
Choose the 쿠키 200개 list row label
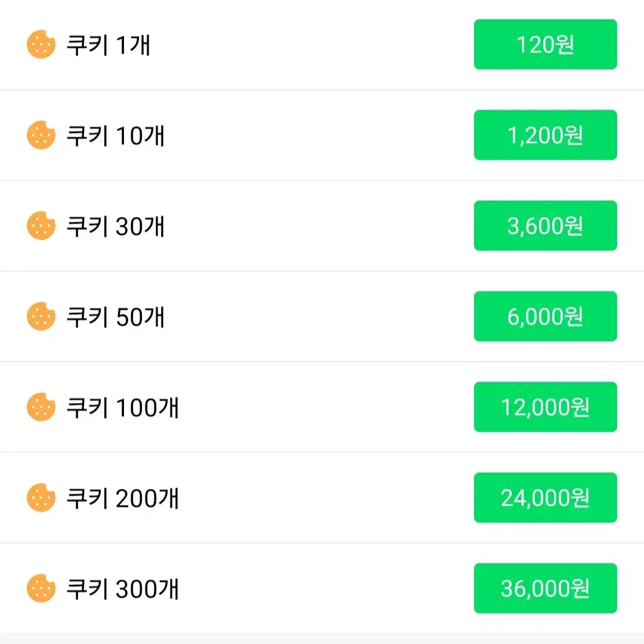pyautogui.click(x=122, y=498)
